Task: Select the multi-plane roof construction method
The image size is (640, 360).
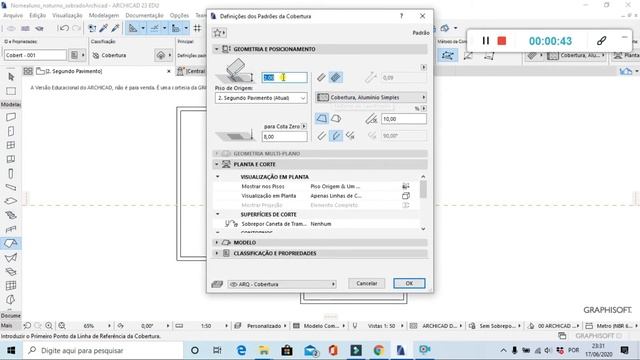Action: point(336,119)
